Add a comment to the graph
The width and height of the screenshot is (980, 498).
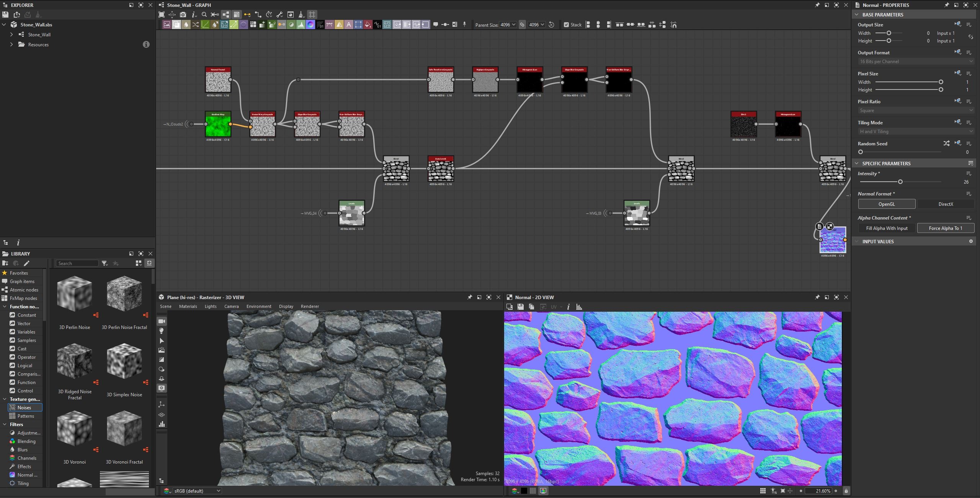pyautogui.click(x=436, y=24)
